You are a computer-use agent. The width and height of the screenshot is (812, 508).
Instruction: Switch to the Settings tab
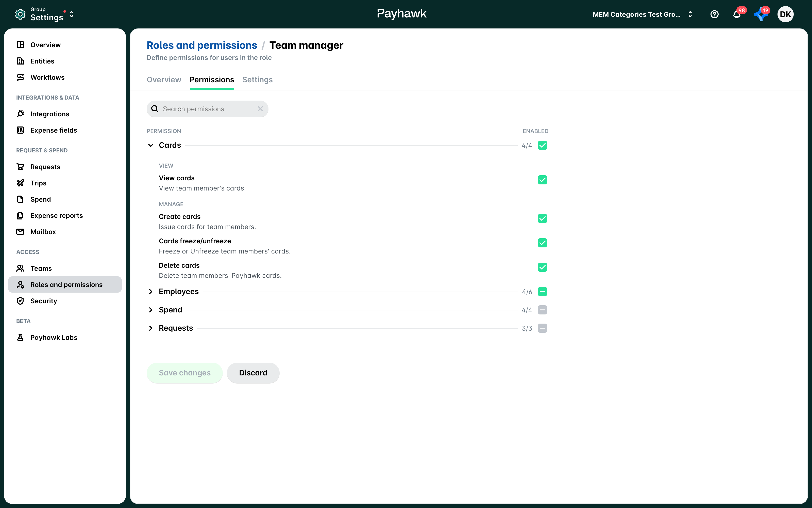(257, 80)
